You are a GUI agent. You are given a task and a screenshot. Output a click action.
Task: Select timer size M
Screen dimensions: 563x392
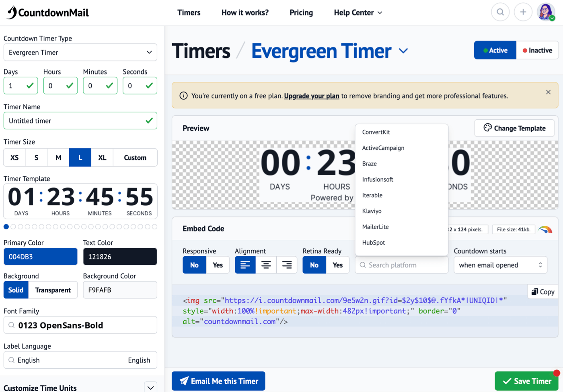[58, 157]
